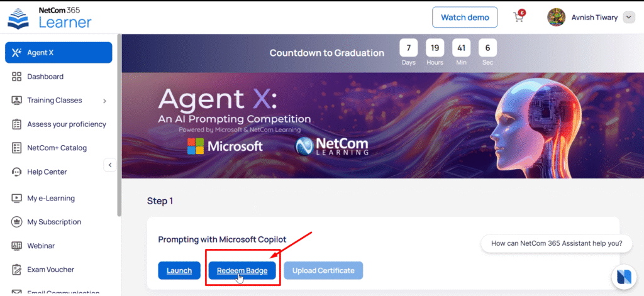
Task: Click the Agent X competition banner
Action: [x=383, y=126]
